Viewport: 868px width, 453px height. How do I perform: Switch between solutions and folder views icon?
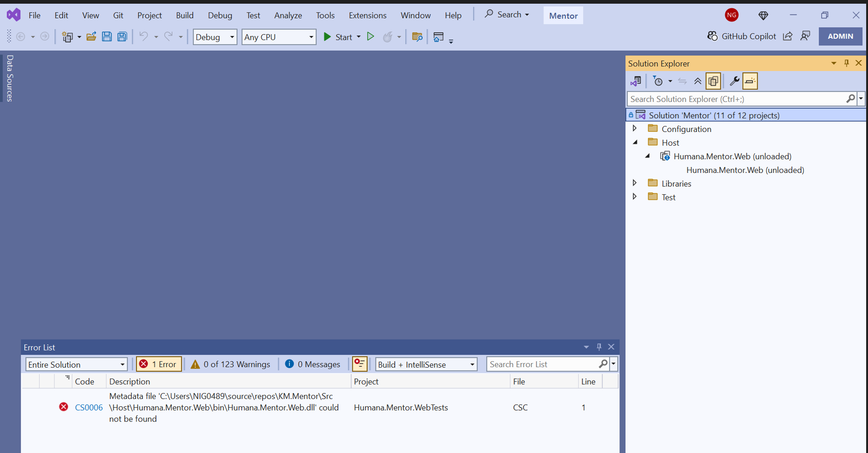636,81
